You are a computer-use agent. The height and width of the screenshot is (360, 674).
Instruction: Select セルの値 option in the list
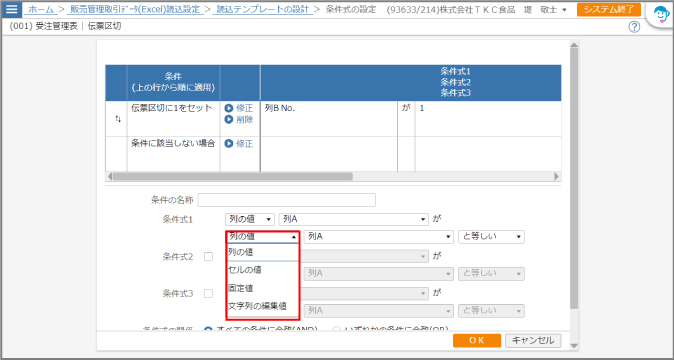tap(263, 270)
